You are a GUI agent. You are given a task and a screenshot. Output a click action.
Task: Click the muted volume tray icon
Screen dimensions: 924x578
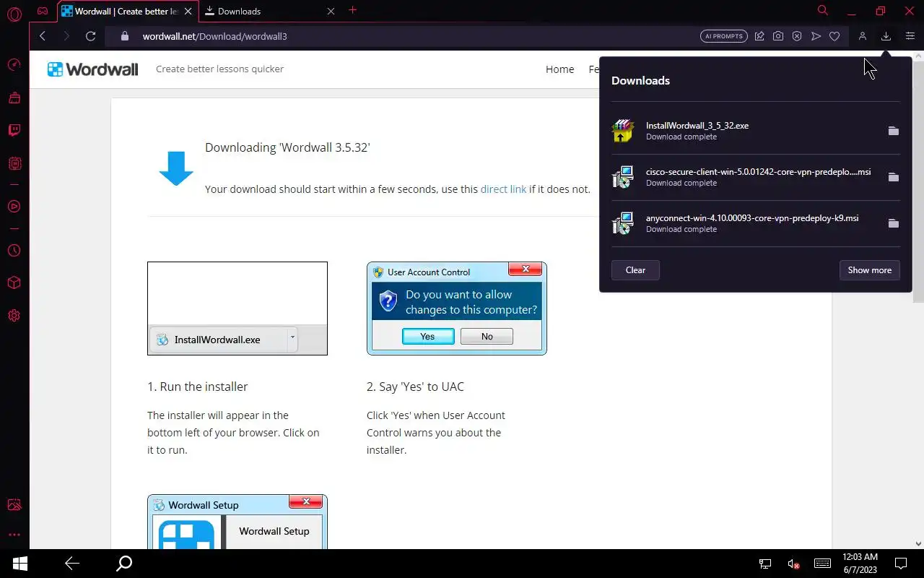coord(793,564)
